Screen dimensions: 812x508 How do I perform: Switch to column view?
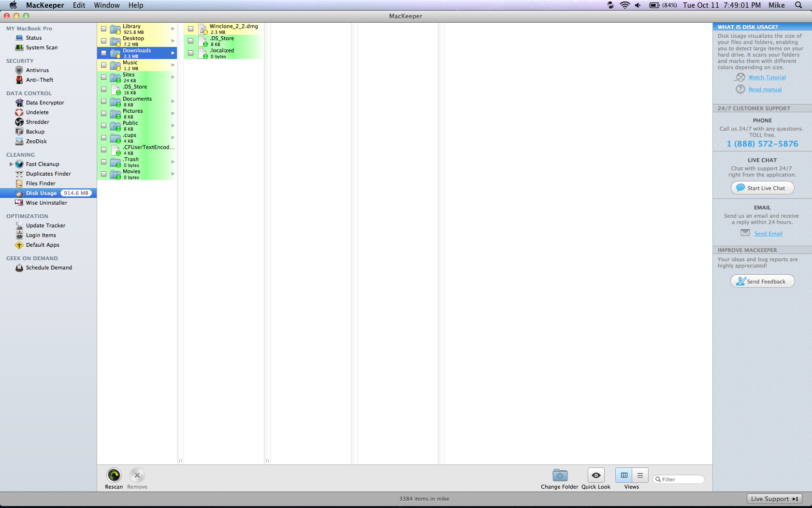623,475
